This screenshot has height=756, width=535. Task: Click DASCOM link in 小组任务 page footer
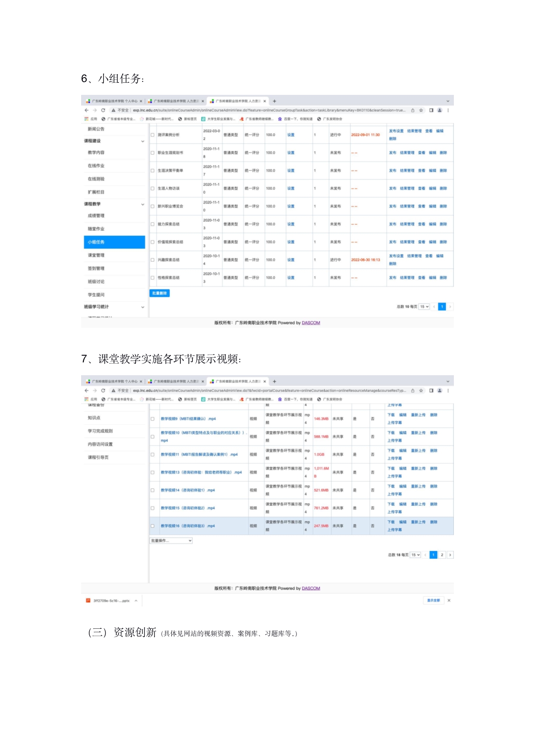[311, 323]
